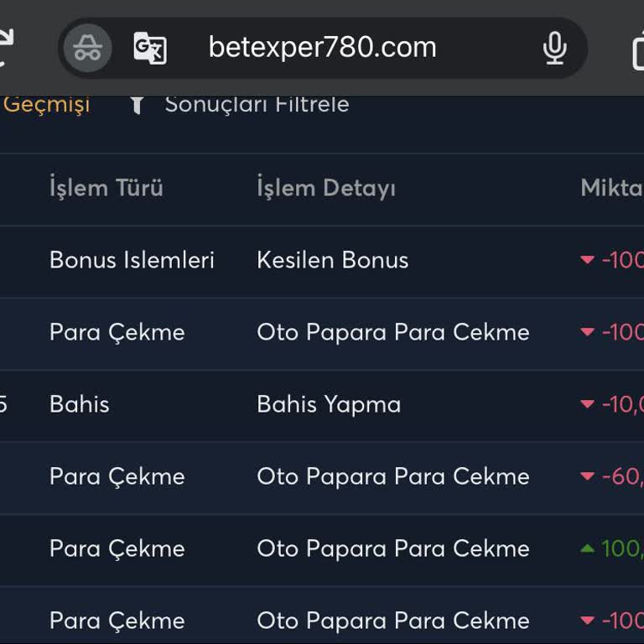
Task: Click the İşlem Detayı column header
Action: [326, 188]
